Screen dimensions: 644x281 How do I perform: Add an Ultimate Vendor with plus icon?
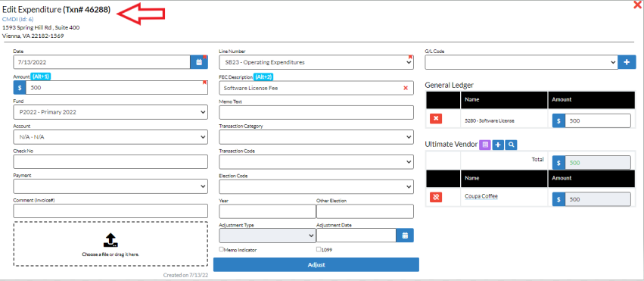pos(498,145)
